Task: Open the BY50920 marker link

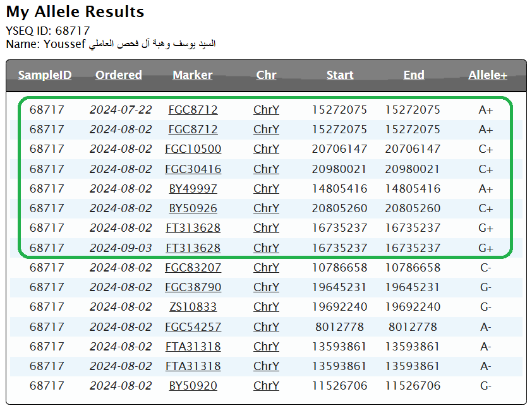Action: [x=193, y=386]
